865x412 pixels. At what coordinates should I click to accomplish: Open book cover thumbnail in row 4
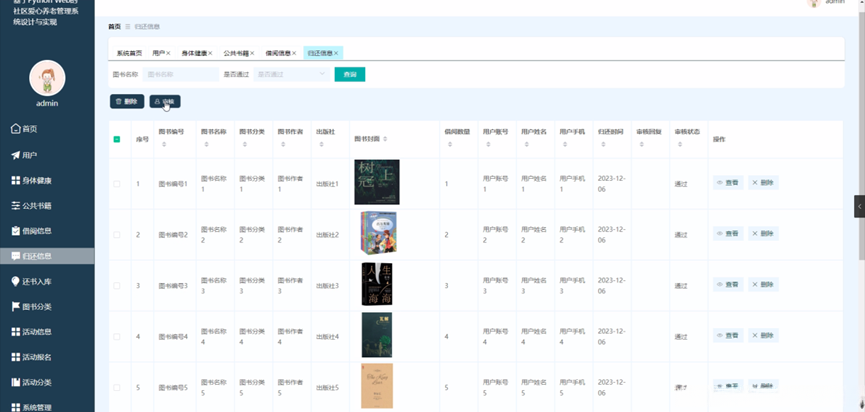tap(377, 335)
